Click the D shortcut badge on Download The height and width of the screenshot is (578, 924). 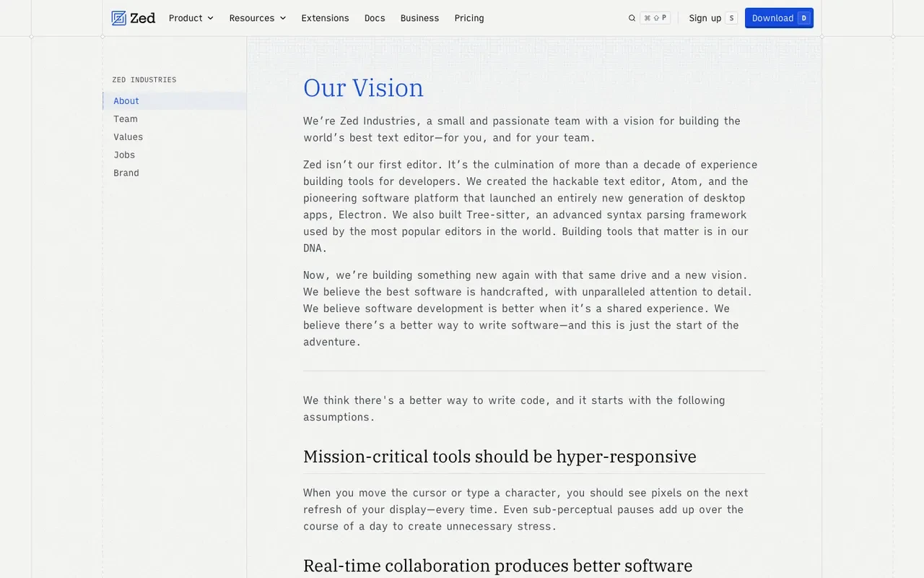tap(803, 18)
